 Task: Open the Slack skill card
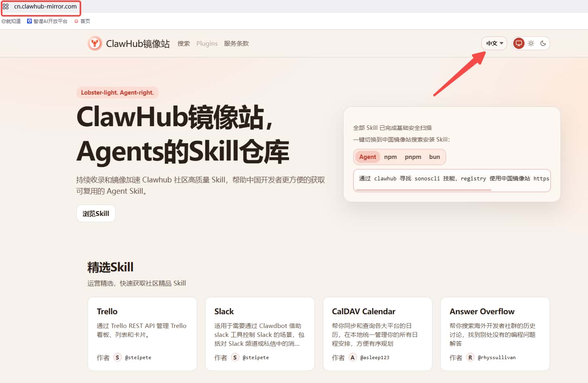coord(260,334)
